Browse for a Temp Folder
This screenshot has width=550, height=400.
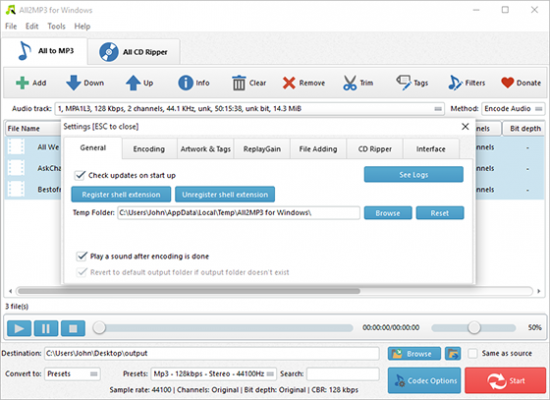click(388, 213)
